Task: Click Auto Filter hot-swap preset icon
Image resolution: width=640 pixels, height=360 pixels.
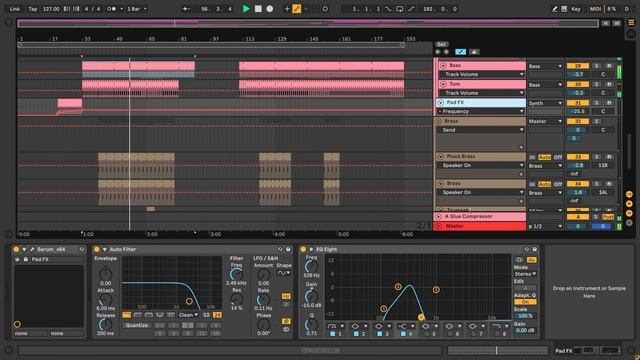Action: point(280,249)
